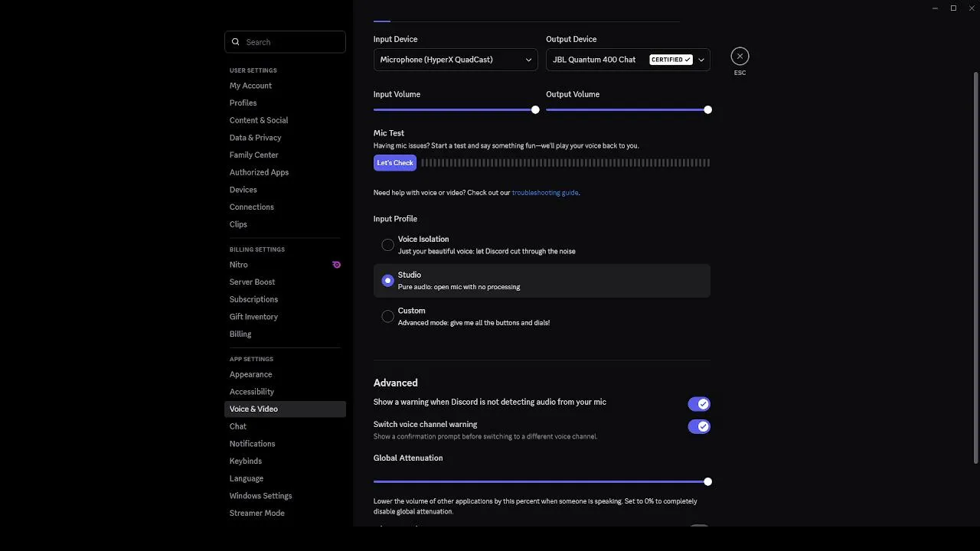The image size is (980, 551).
Task: Click the search magnifier icon
Action: tap(236, 42)
